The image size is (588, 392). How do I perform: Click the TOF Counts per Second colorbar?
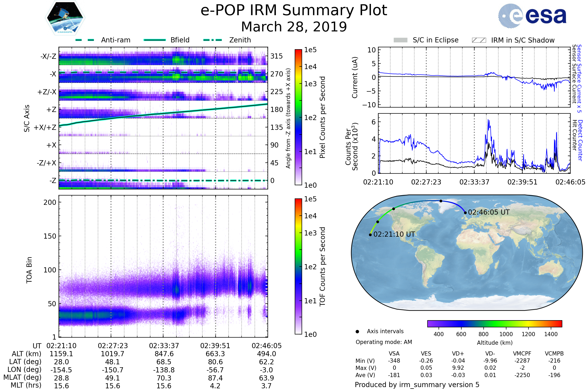coord(298,267)
